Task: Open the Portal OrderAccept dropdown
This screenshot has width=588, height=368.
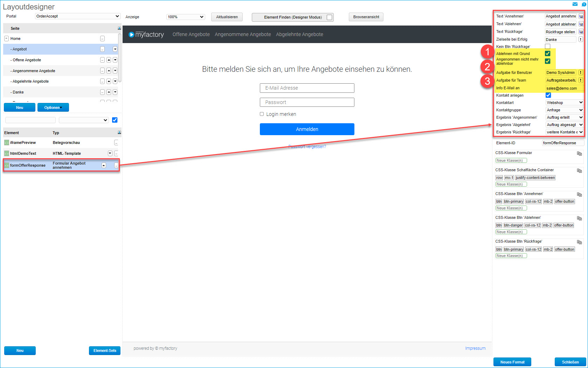Action: point(77,16)
